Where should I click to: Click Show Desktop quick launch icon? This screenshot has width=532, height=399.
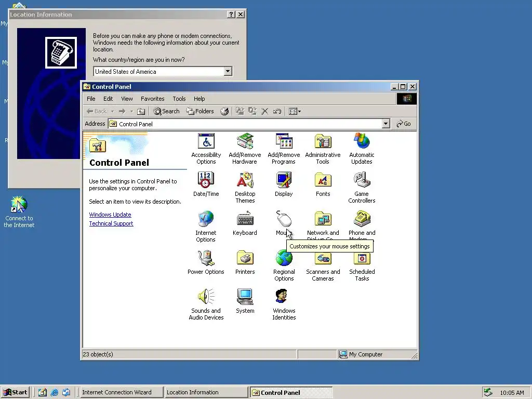[x=43, y=392]
